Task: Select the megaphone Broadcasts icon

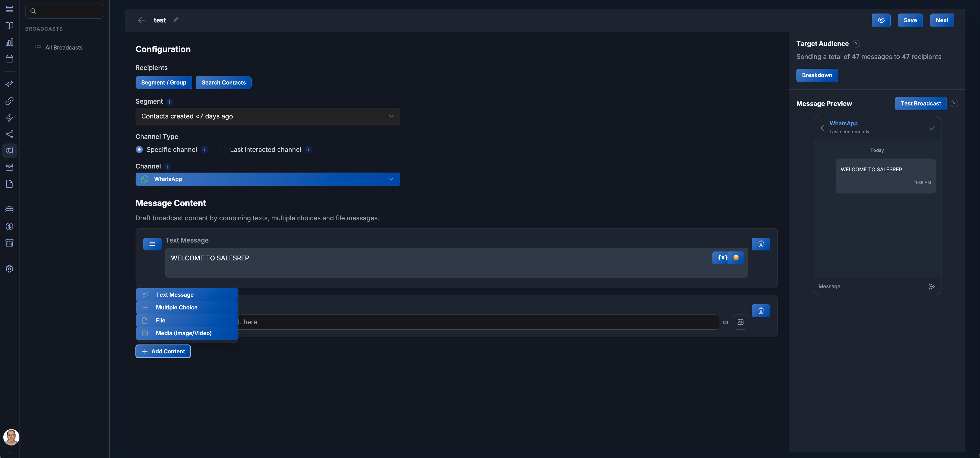Action: pos(9,151)
